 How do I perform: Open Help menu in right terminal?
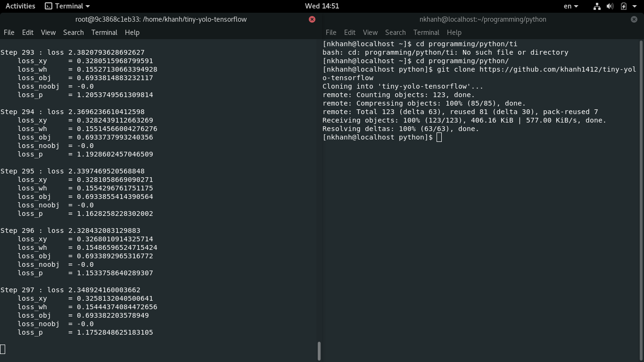(454, 33)
